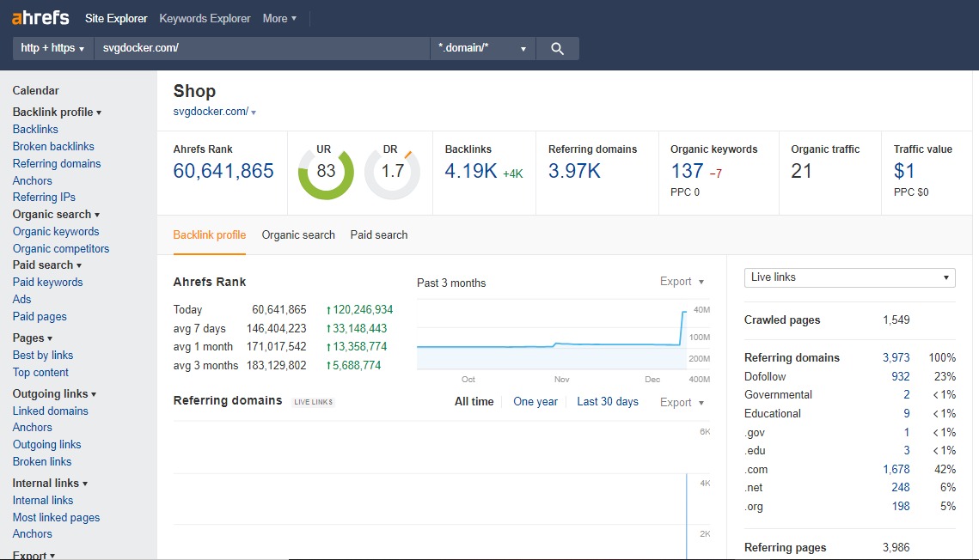Click the Ahrefs logo

40,18
